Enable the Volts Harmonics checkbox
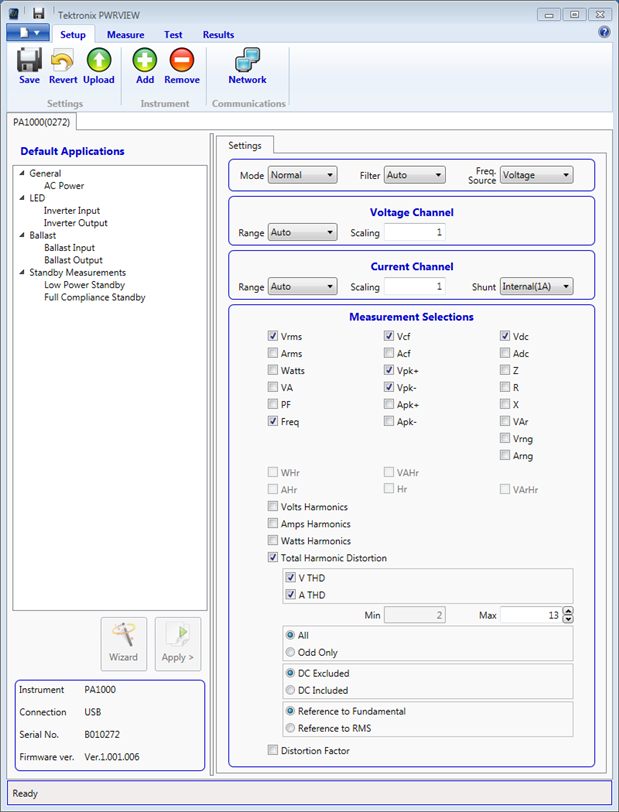This screenshot has width=619, height=812. (272, 506)
